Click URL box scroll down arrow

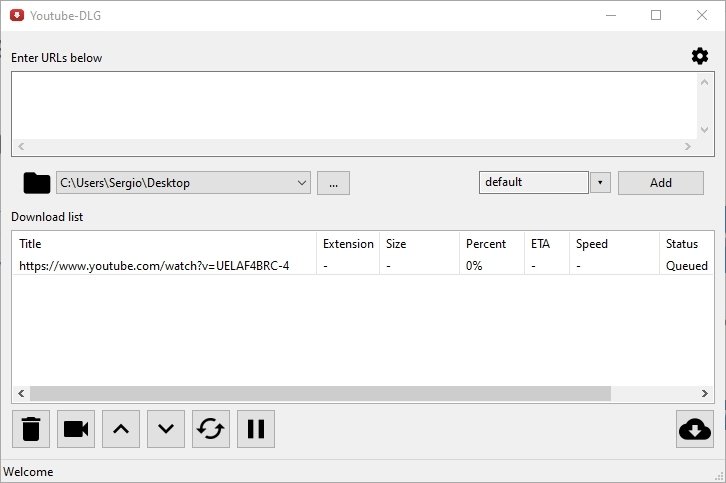(704, 130)
